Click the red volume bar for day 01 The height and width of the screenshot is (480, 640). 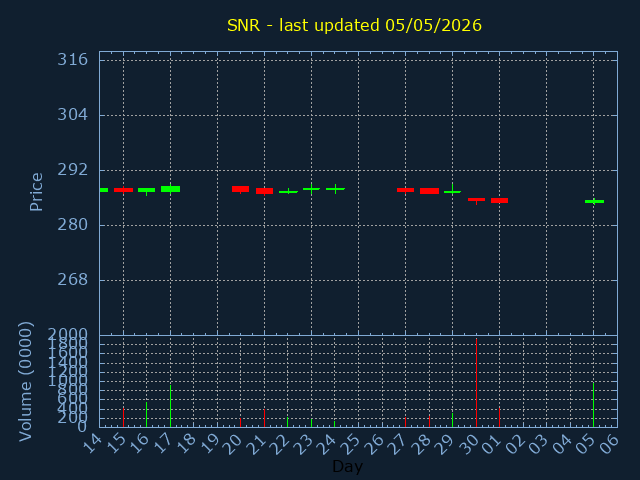click(x=499, y=417)
